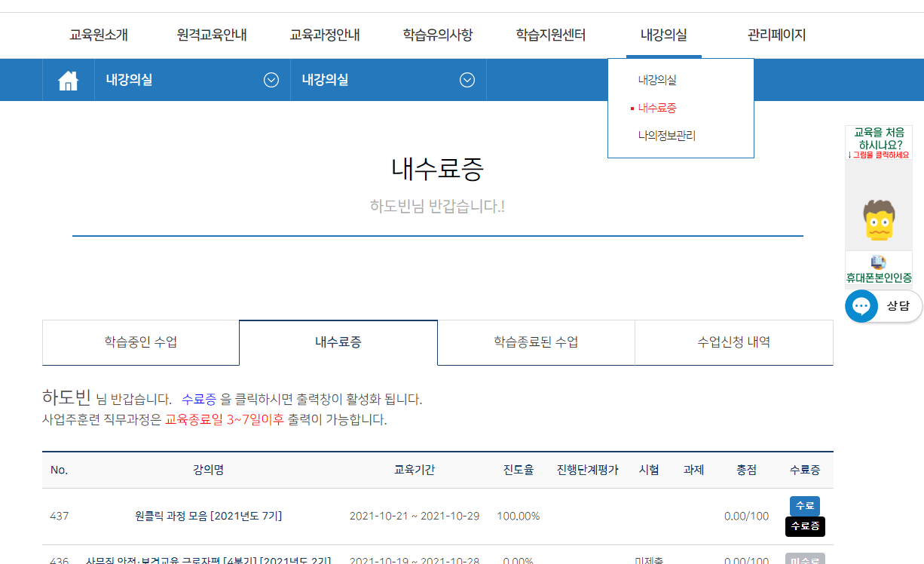Click the 100.00% progress value

click(519, 516)
